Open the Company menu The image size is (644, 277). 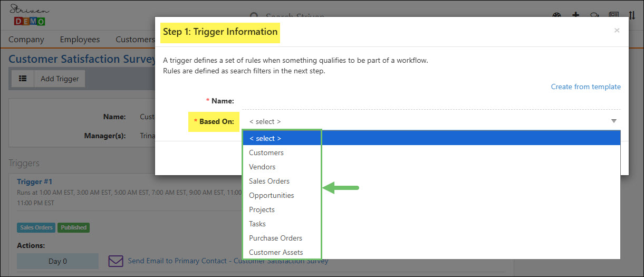[26, 39]
